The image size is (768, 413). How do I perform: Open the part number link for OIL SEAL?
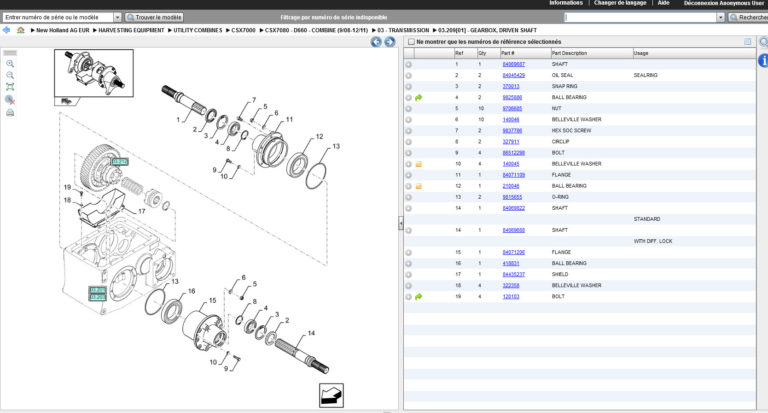(x=513, y=75)
